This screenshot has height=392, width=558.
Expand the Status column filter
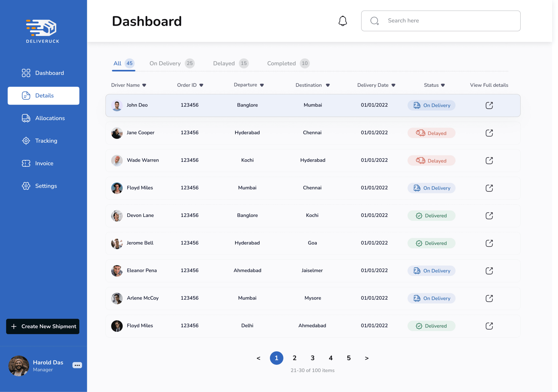click(x=443, y=85)
